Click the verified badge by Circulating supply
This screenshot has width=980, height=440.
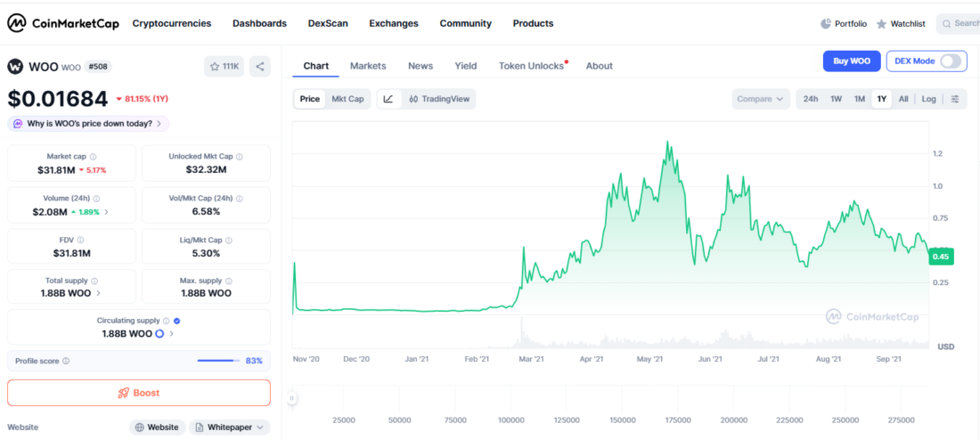pos(177,321)
